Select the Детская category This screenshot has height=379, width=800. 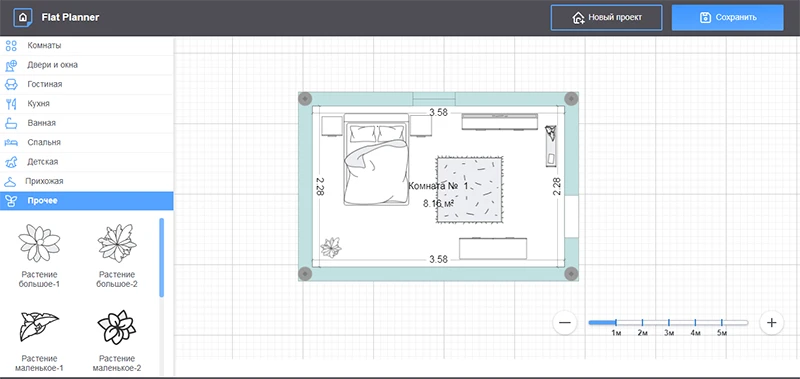click(x=87, y=162)
